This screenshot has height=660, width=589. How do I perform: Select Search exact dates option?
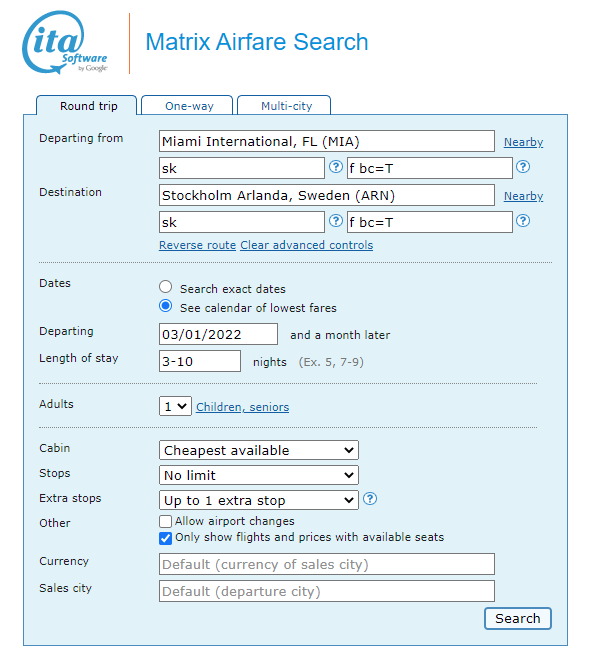(165, 287)
